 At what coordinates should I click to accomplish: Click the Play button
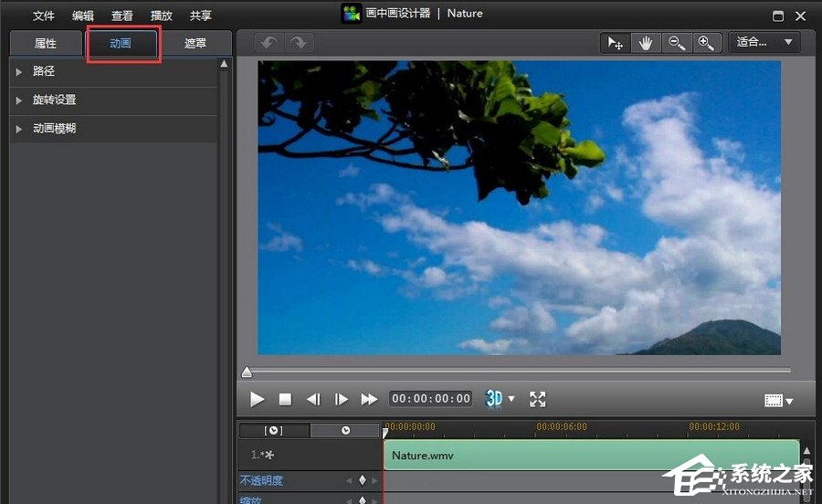[x=257, y=399]
